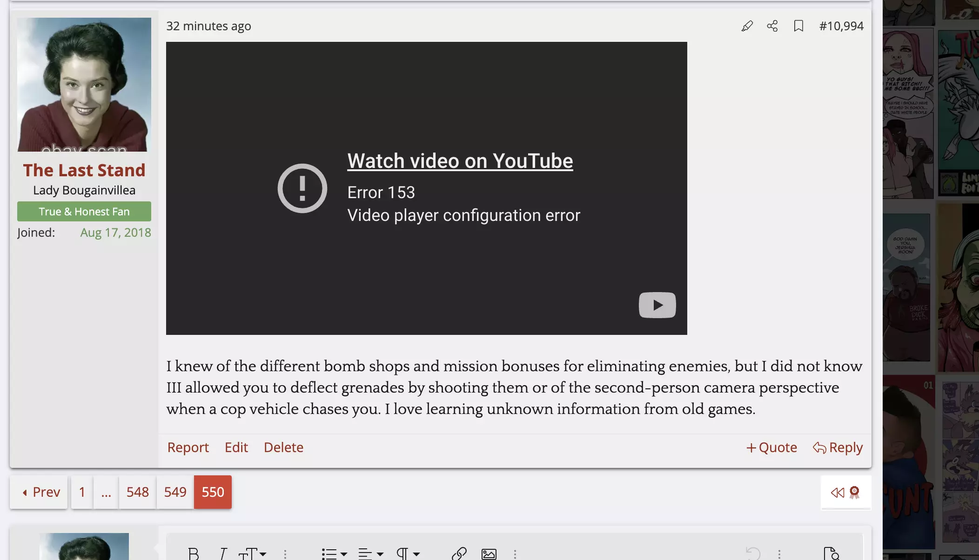This screenshot has height=560, width=979.
Task: Click the rewind-to-highlights ribbon button
Action: click(x=845, y=492)
